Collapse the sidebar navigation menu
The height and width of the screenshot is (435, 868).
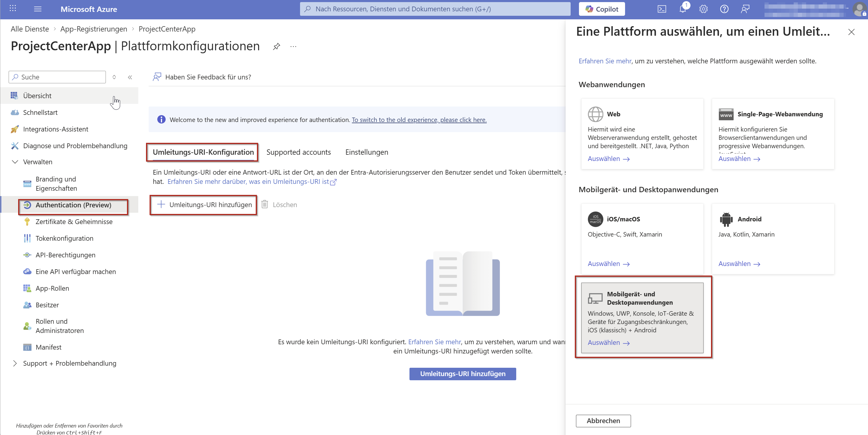point(130,77)
